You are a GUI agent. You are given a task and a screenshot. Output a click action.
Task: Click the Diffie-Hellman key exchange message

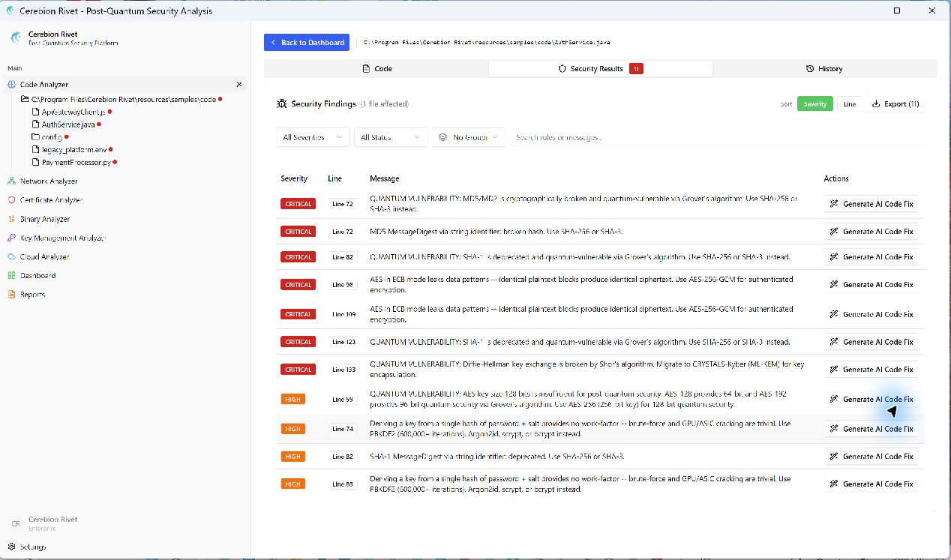pyautogui.click(x=587, y=370)
